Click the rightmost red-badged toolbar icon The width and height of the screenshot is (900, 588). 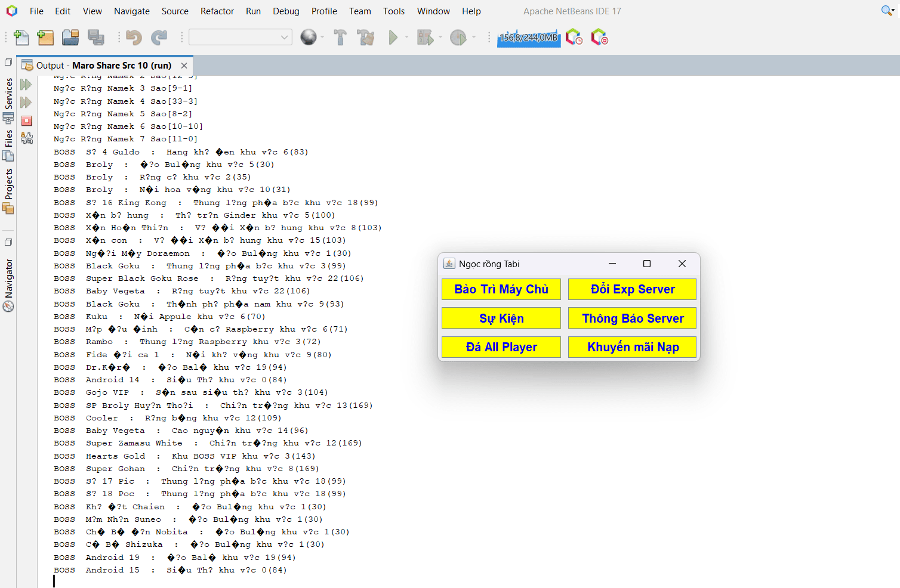point(600,37)
